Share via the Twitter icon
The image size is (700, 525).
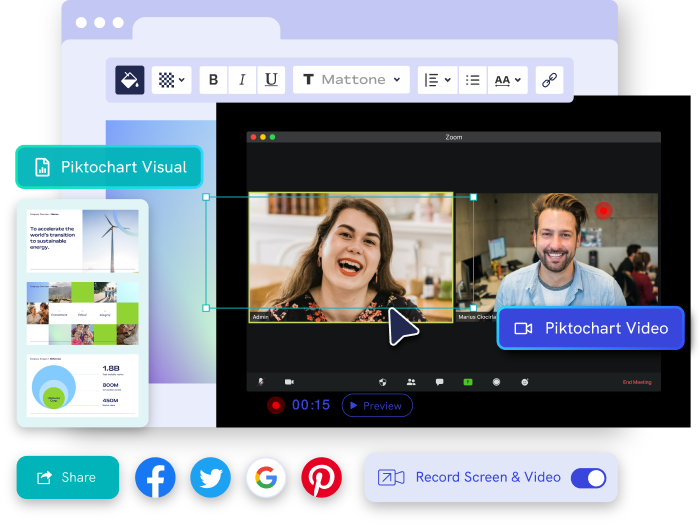coord(210,477)
